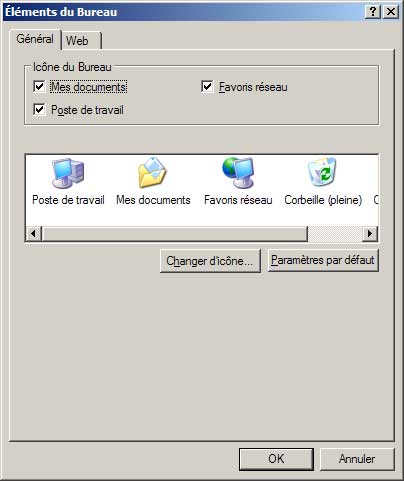Click Annuler to cancel the dialog
The width and height of the screenshot is (404, 481).
tap(357, 459)
